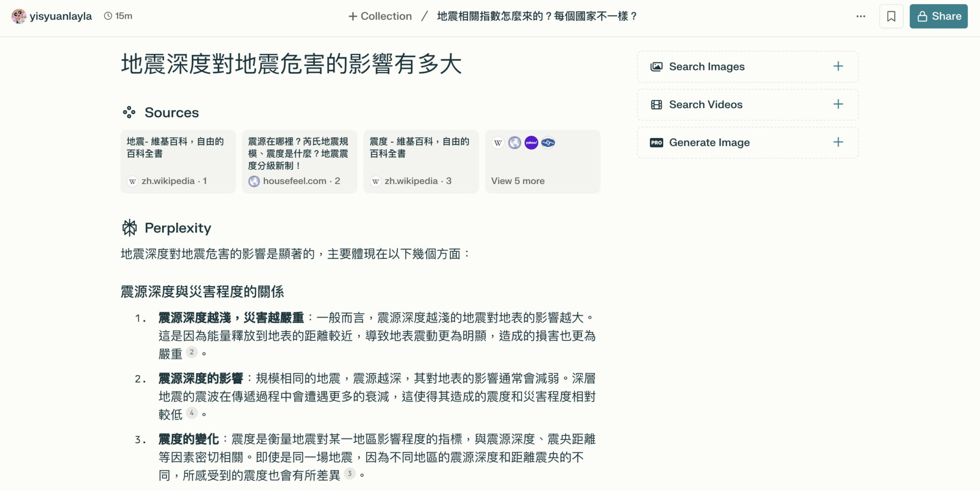Click the Sources section icon

click(x=129, y=112)
